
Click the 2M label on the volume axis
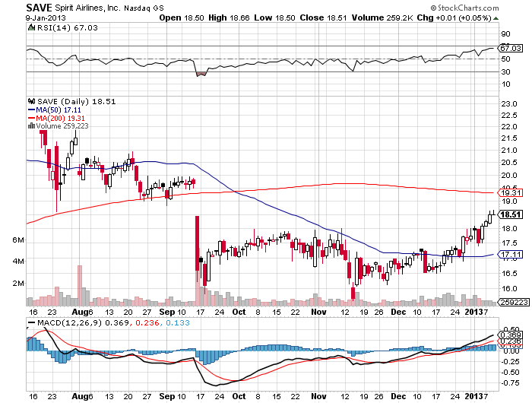click(x=18, y=283)
